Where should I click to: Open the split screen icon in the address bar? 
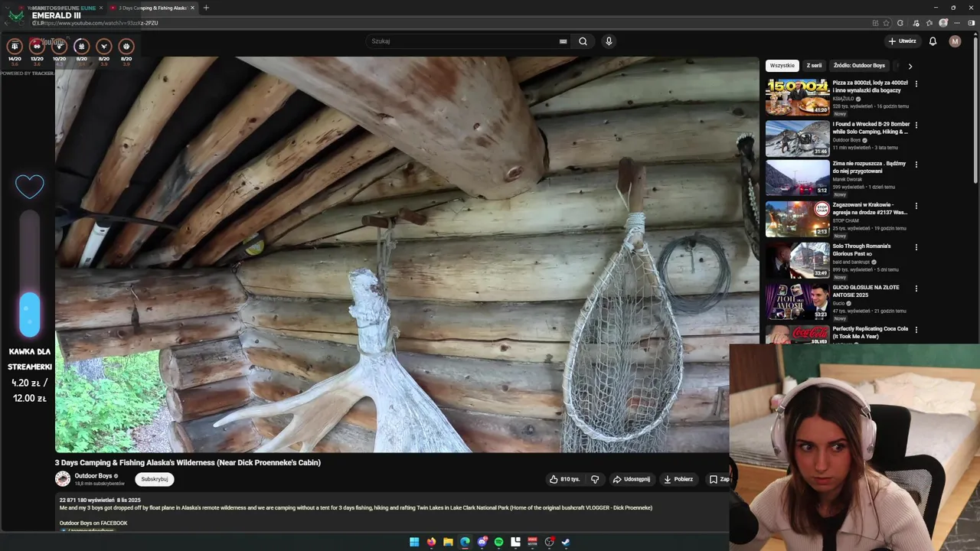pyautogui.click(x=875, y=23)
